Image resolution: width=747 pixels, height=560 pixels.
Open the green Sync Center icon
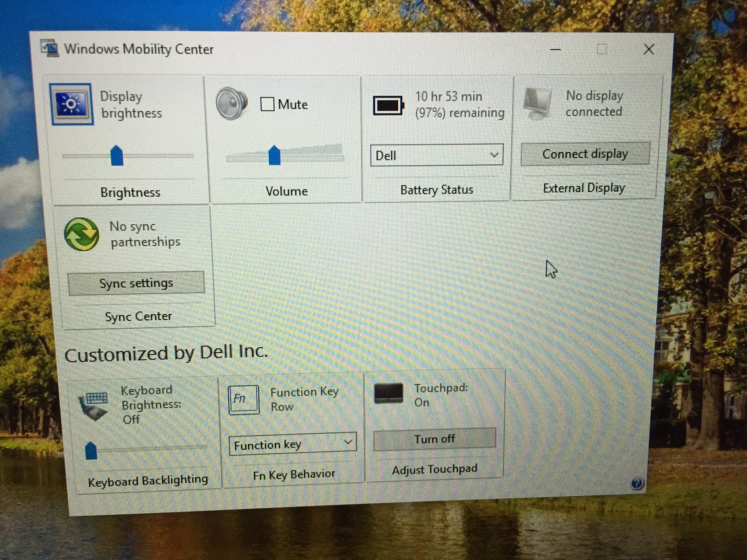pos(81,234)
